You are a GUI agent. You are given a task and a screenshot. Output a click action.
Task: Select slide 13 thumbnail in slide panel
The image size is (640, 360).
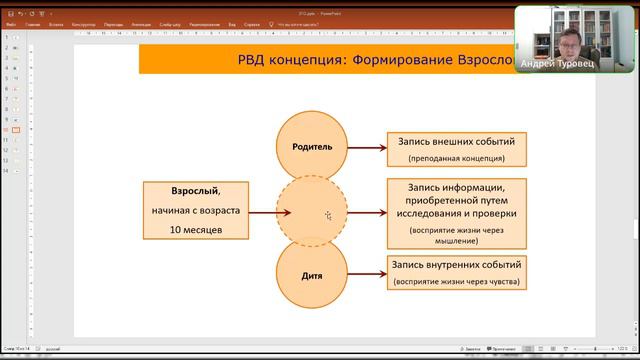coord(16,161)
